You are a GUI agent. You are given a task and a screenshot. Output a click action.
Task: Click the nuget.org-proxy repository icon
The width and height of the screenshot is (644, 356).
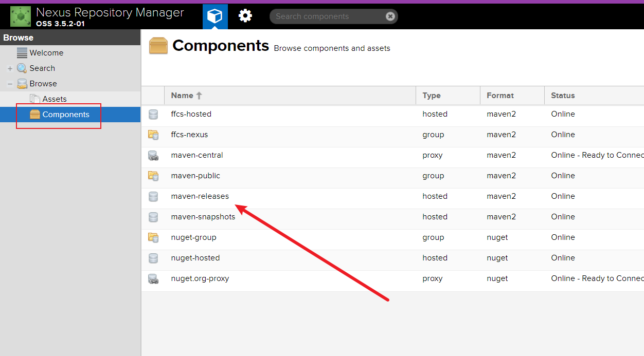[153, 279]
